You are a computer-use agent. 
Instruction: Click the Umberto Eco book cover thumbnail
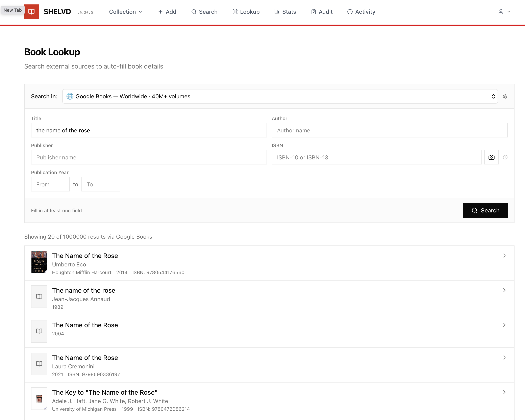pos(39,262)
